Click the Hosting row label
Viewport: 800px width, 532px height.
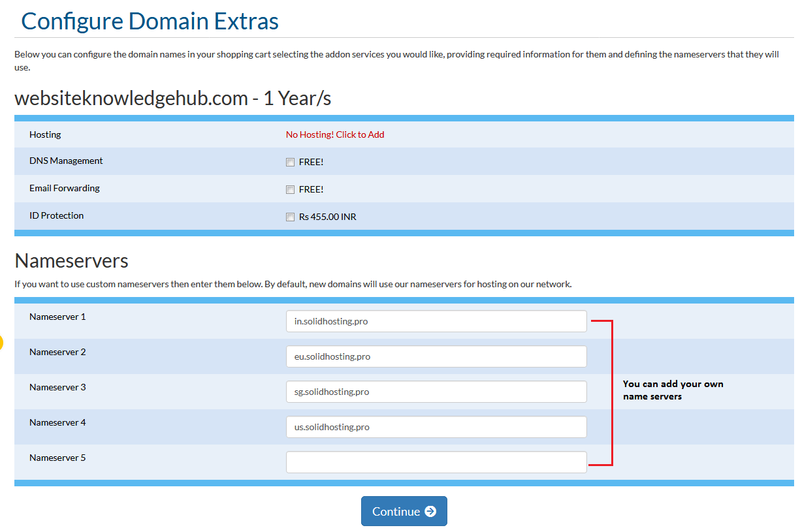click(x=44, y=134)
